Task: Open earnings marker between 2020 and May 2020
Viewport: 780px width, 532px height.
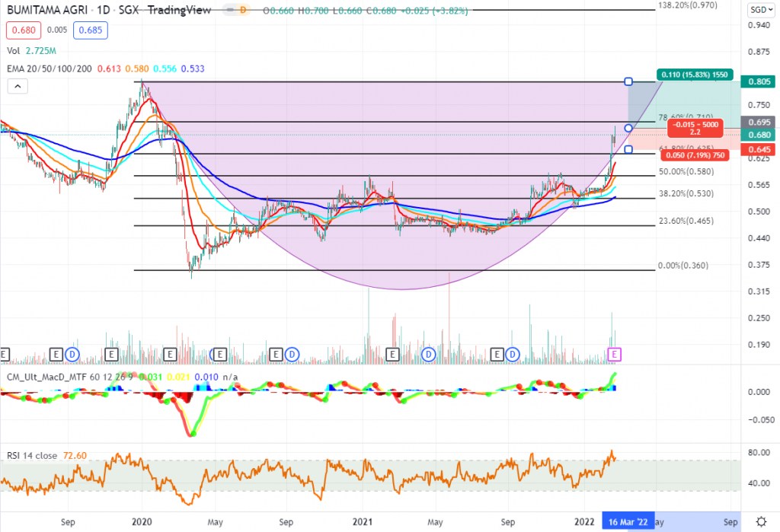Action: pyautogui.click(x=170, y=355)
